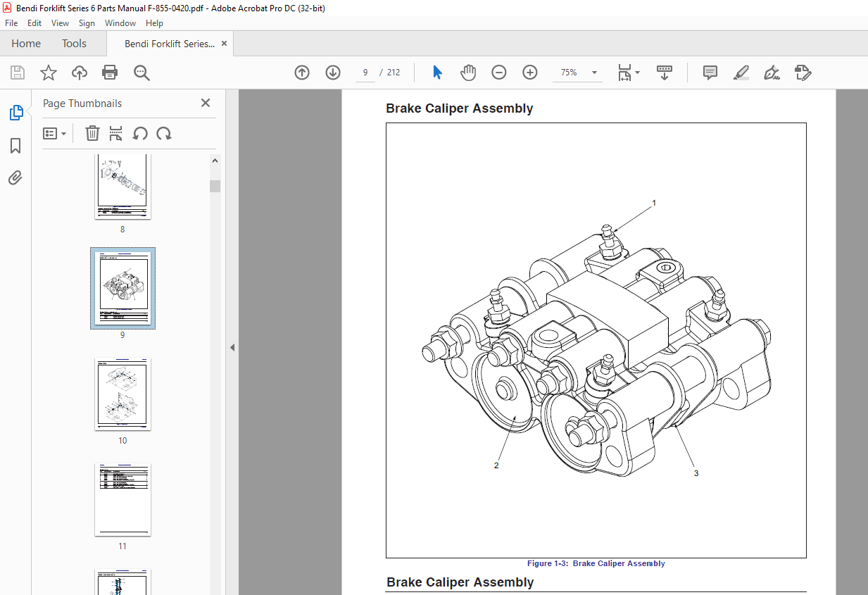Open Page Thumbnails sidebar icon
This screenshot has width=868, height=595.
pyautogui.click(x=15, y=113)
